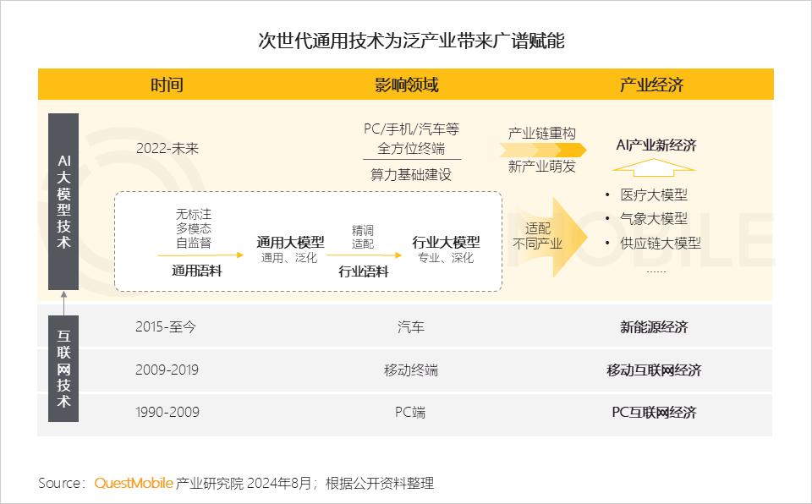Click the 2009-2019 time entry
The image size is (812, 504).
click(x=167, y=370)
